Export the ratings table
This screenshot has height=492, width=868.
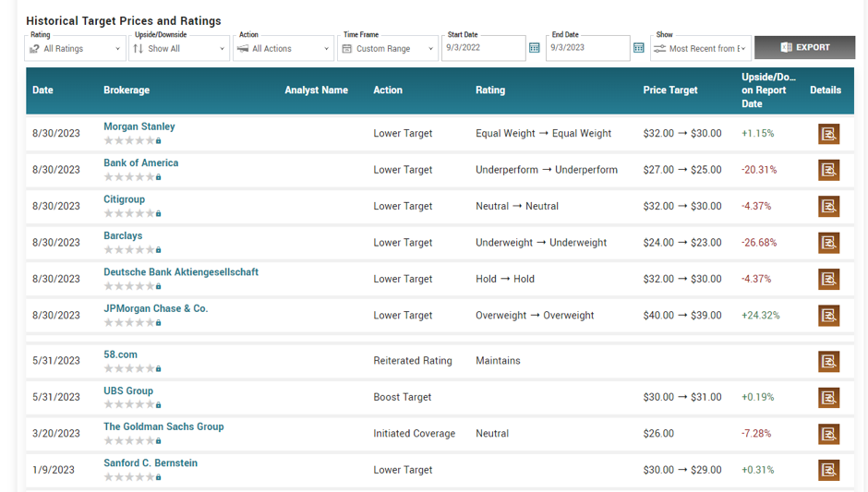pos(804,48)
